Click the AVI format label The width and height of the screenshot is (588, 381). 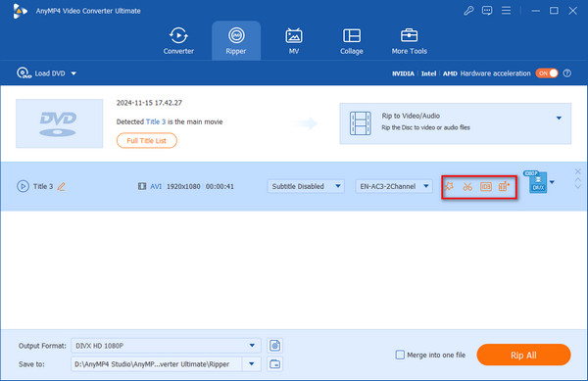pyautogui.click(x=156, y=186)
